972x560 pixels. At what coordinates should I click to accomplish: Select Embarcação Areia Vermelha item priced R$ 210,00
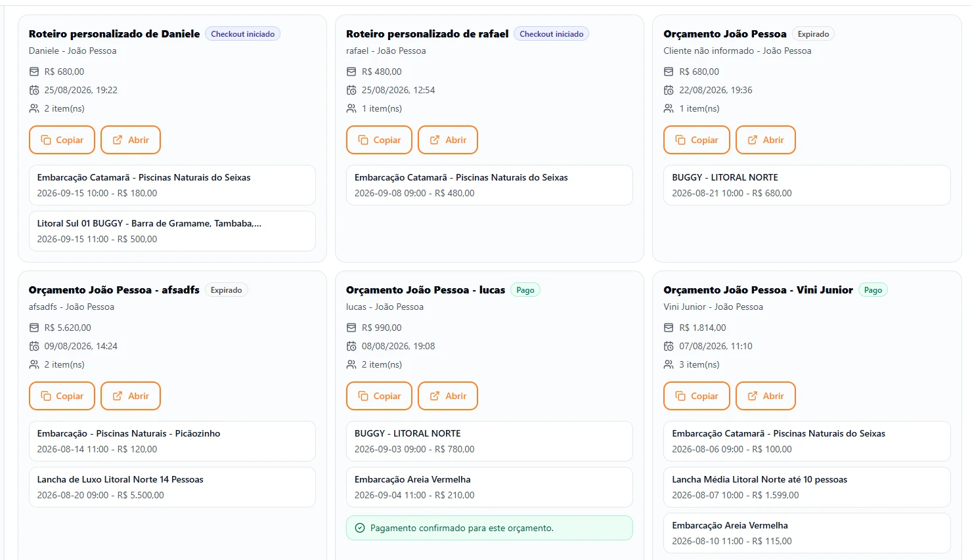[x=489, y=487]
